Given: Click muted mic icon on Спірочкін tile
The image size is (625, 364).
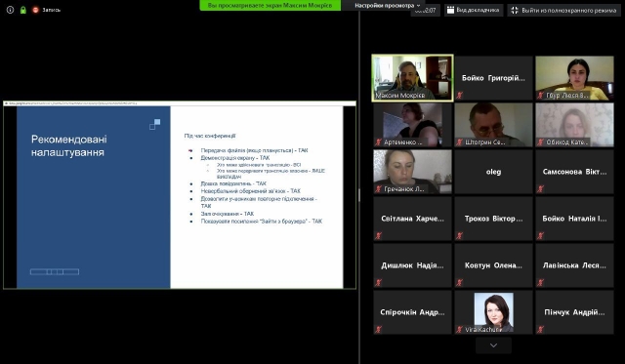Looking at the screenshot, I should (379, 329).
